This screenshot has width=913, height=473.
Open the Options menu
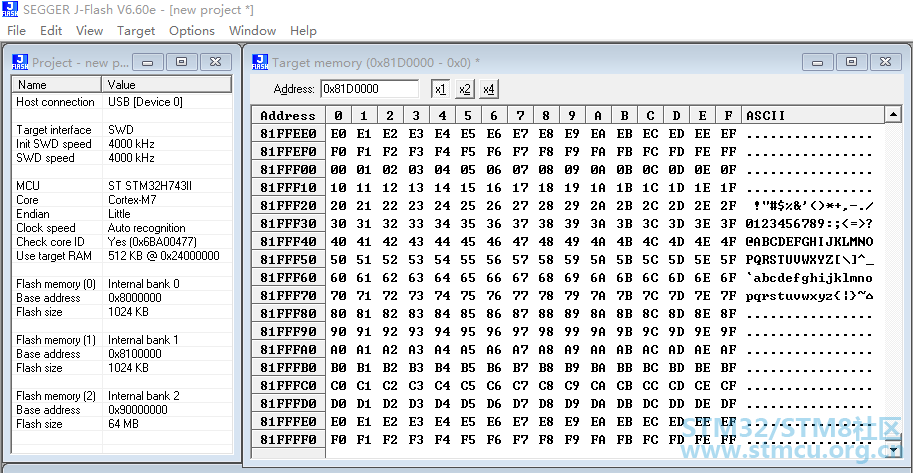click(x=192, y=30)
